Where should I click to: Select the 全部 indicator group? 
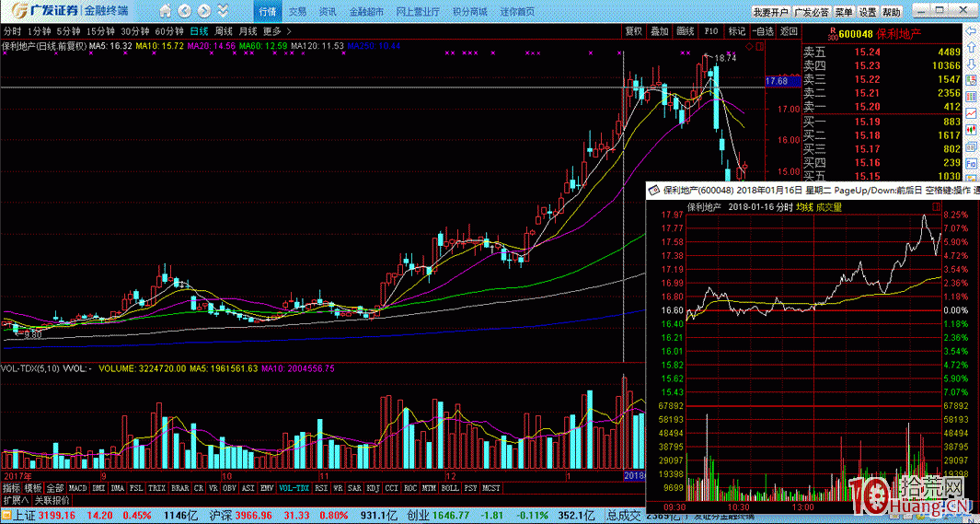point(55,488)
